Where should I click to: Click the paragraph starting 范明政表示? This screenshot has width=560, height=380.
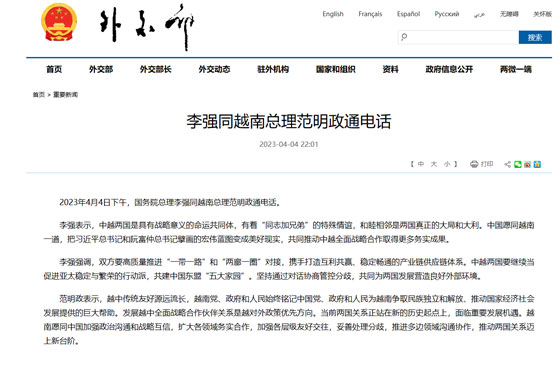click(289, 320)
